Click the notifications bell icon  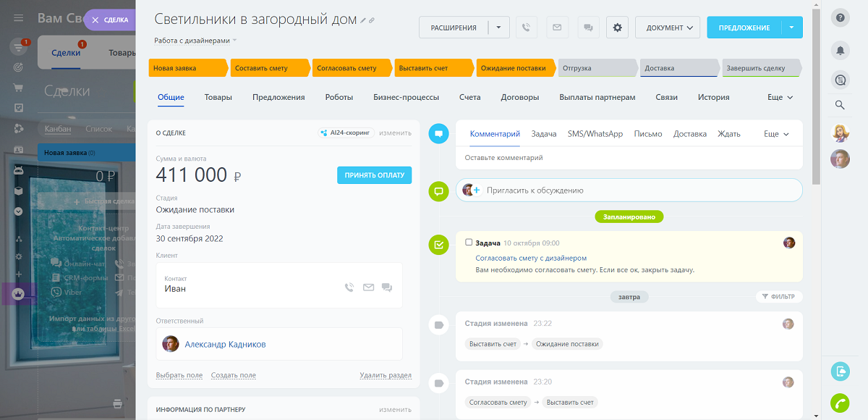click(840, 50)
